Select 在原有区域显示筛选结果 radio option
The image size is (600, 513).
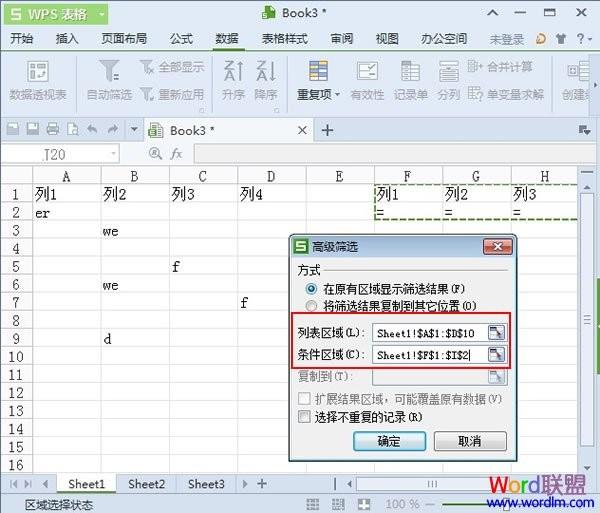point(311,288)
